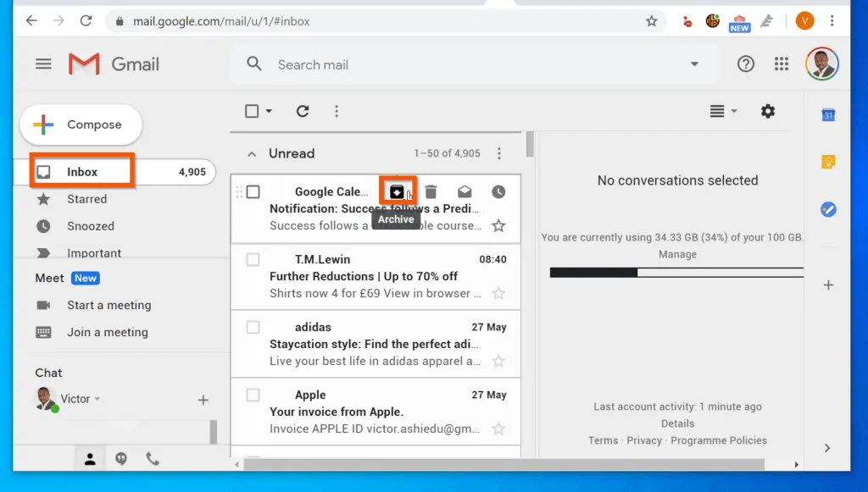Open the Gmail navigation hamburger menu
Image resolution: width=868 pixels, height=492 pixels.
coord(43,64)
